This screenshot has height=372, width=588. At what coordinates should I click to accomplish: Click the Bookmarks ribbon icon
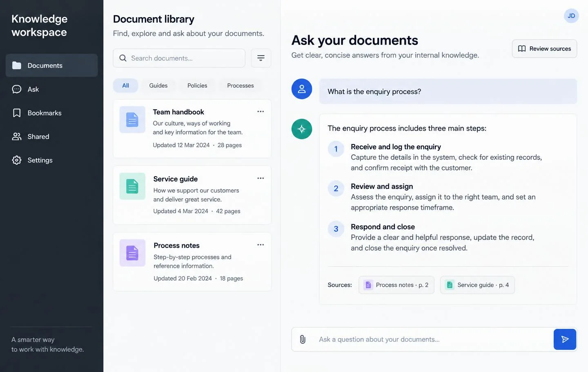(x=17, y=113)
